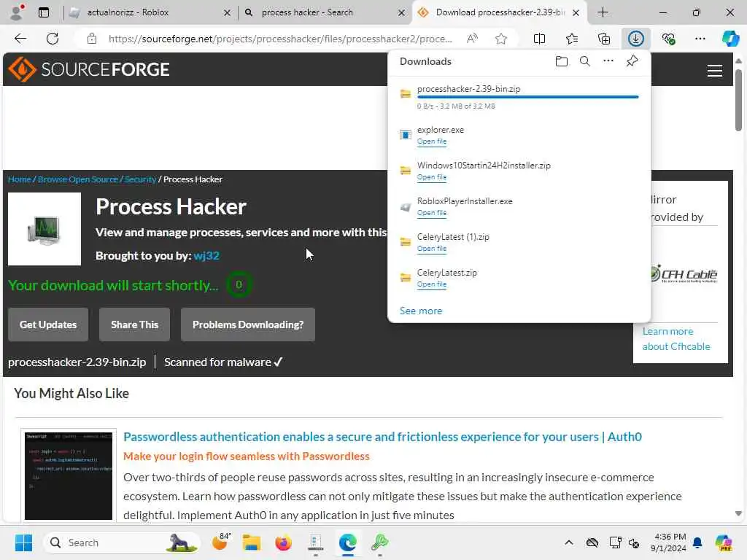Click the SourceForge logo
Image resolution: width=747 pixels, height=560 pixels.
click(x=88, y=69)
